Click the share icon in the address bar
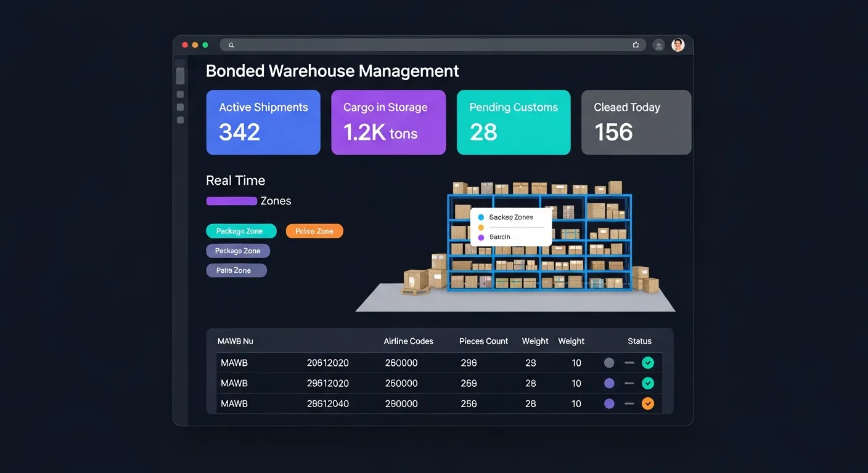 click(x=636, y=45)
